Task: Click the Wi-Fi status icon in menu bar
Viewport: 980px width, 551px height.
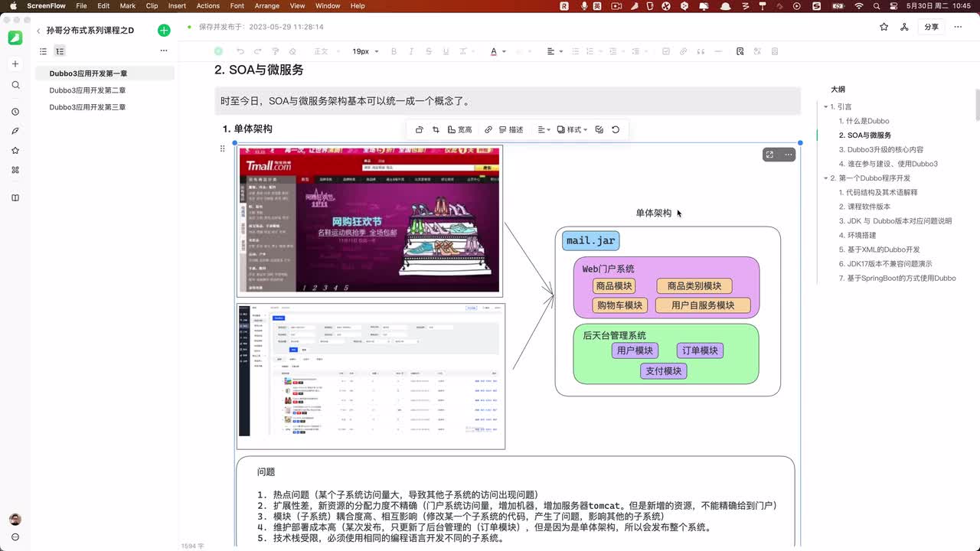Action: coord(859,6)
